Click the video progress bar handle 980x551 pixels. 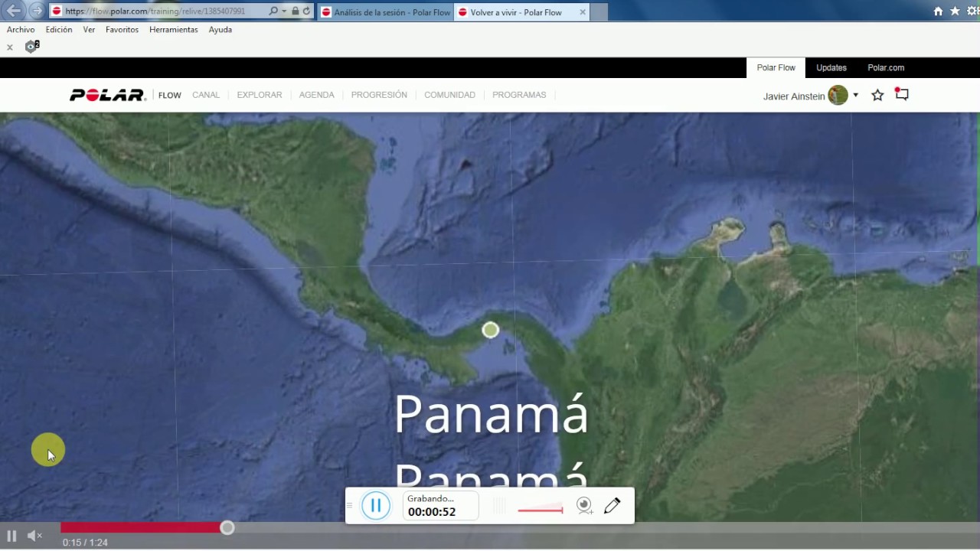[227, 528]
